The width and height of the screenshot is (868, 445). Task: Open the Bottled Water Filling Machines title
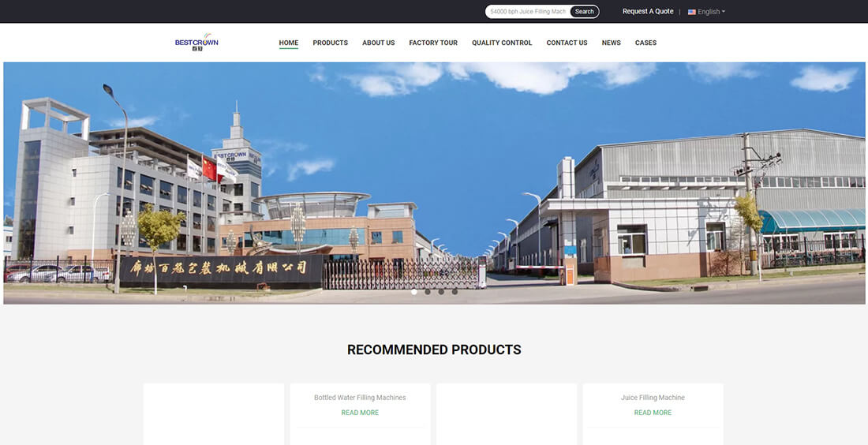(x=360, y=398)
